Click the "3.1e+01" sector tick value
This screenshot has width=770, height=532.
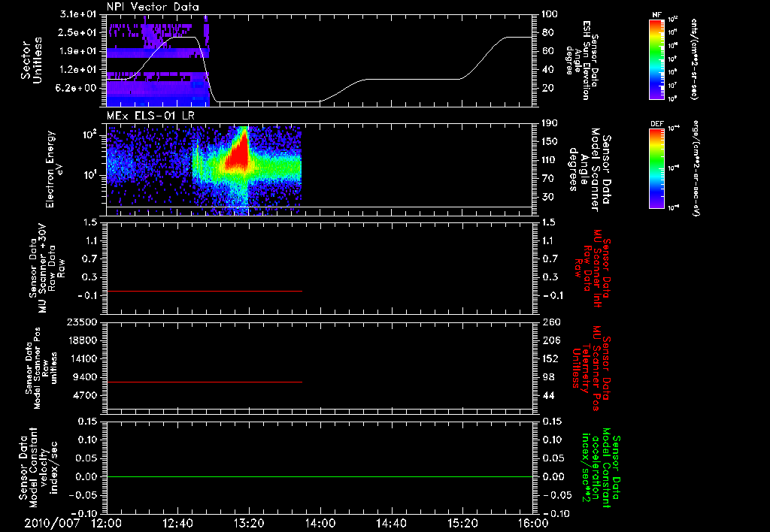pyautogui.click(x=78, y=14)
